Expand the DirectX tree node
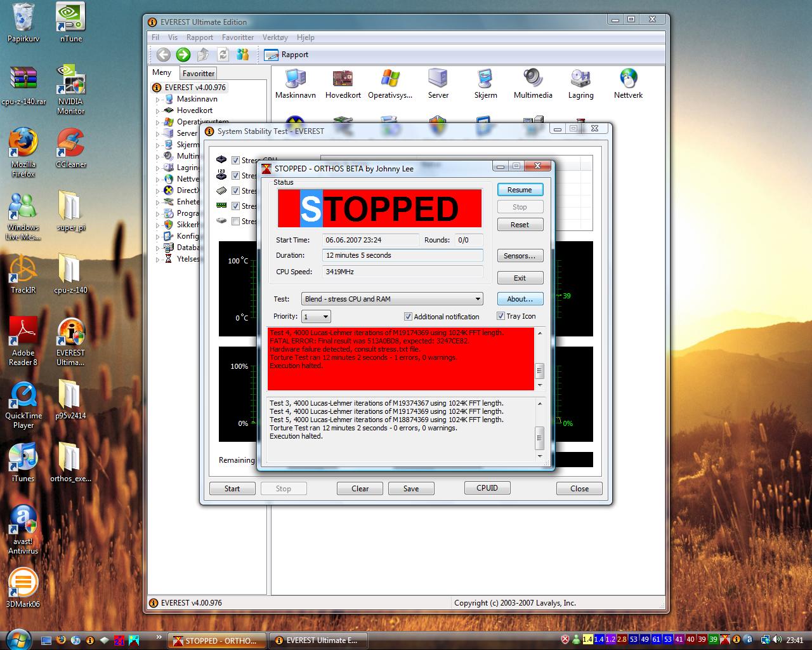 (x=158, y=191)
